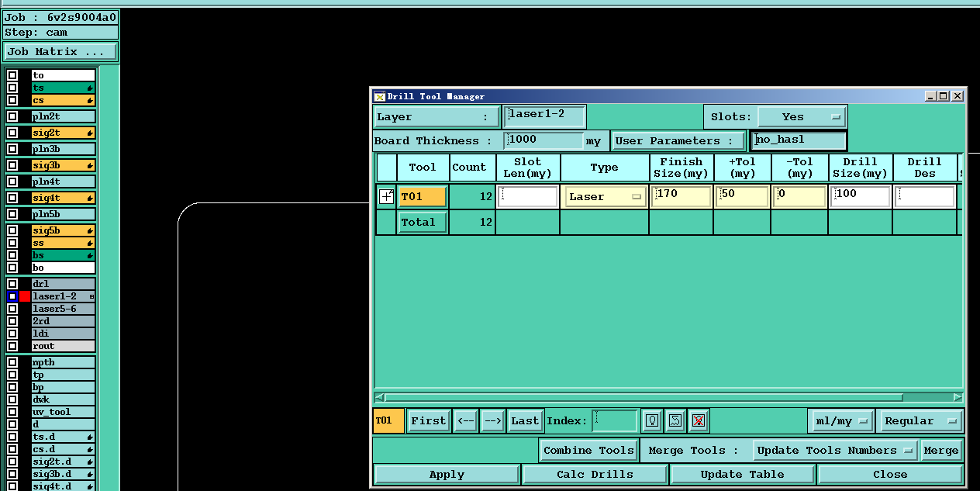Viewport: 980px width, 491px height.
Task: Toggle display checkbox for layer pln2t
Action: 12,116
